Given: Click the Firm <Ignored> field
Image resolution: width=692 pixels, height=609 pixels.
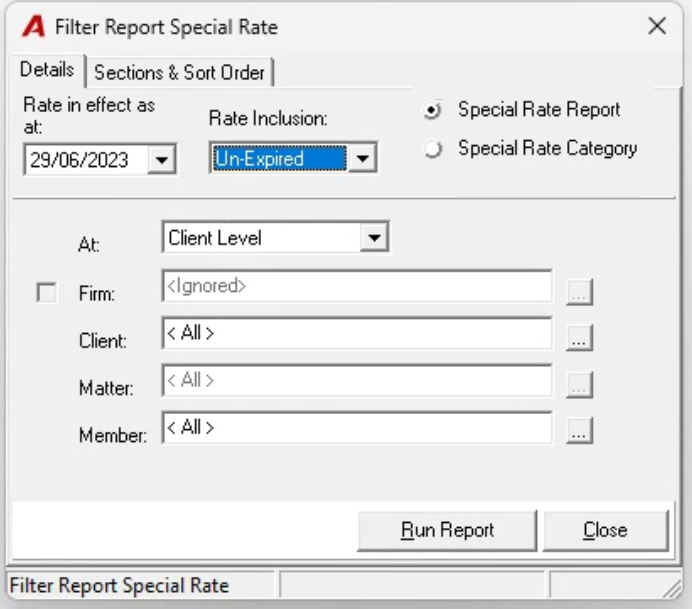Looking at the screenshot, I should pos(357,286).
